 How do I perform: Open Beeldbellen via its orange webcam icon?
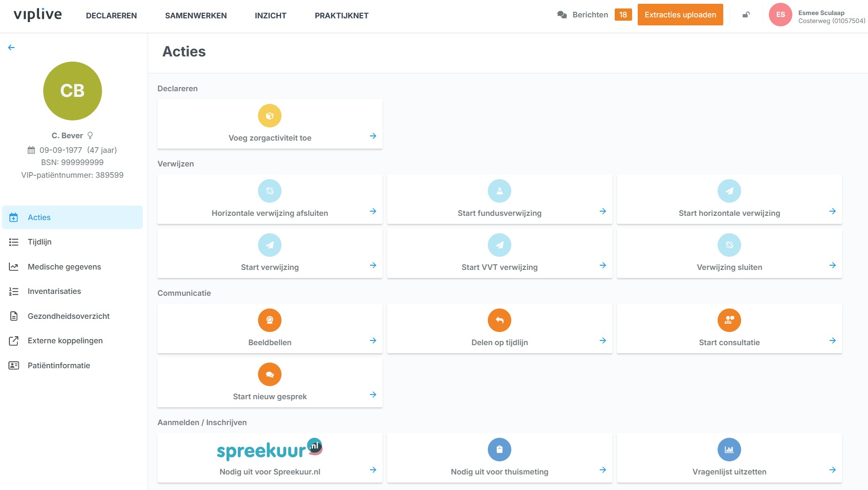click(x=270, y=320)
